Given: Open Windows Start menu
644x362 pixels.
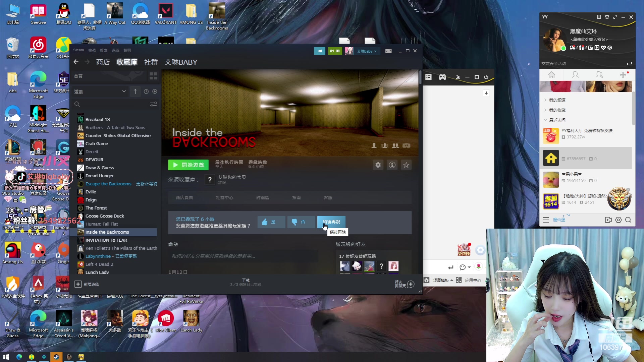Looking at the screenshot, I should (6, 357).
